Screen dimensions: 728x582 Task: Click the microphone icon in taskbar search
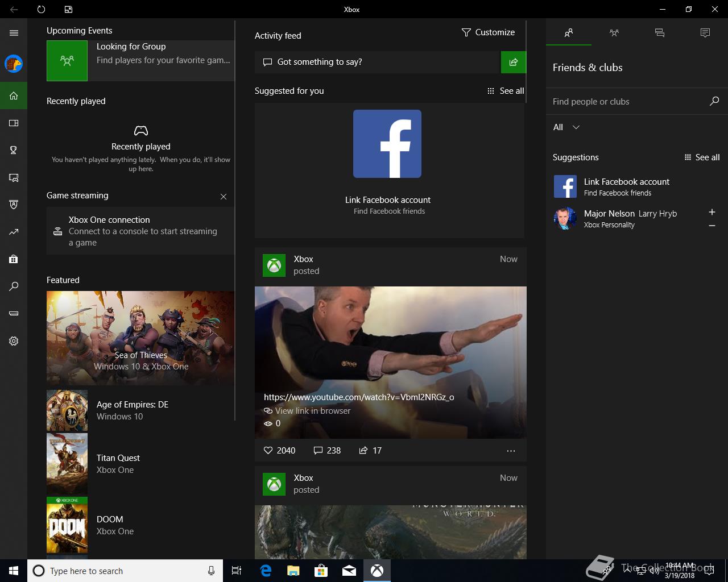[211, 571]
